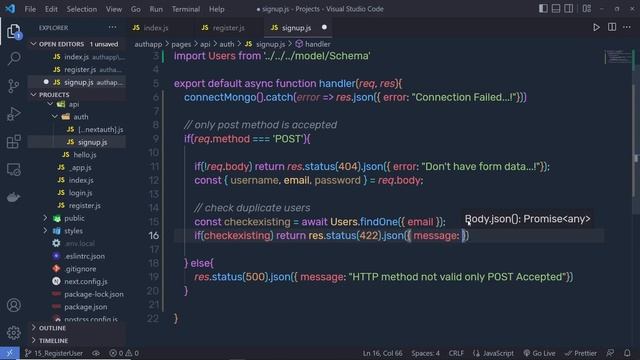Open the Terminal menu
This screenshot has height=360, width=640.
[x=186, y=9]
